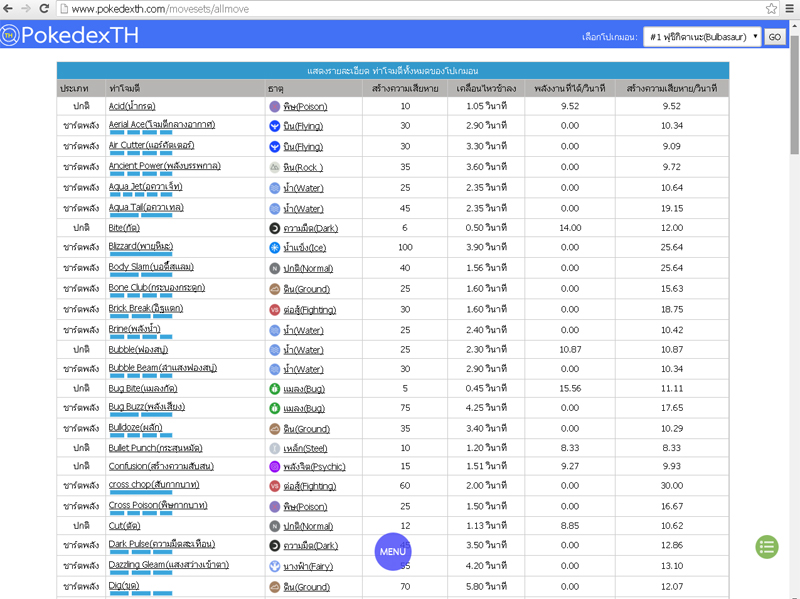Click the Flying type icon in the Aerial Ace row
The width and height of the screenshot is (800, 599).
pos(274,126)
